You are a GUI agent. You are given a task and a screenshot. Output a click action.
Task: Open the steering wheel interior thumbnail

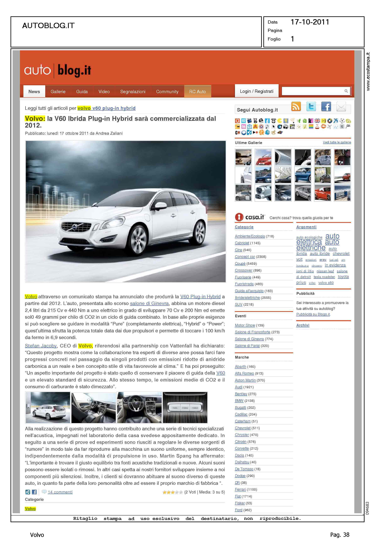(139, 407)
